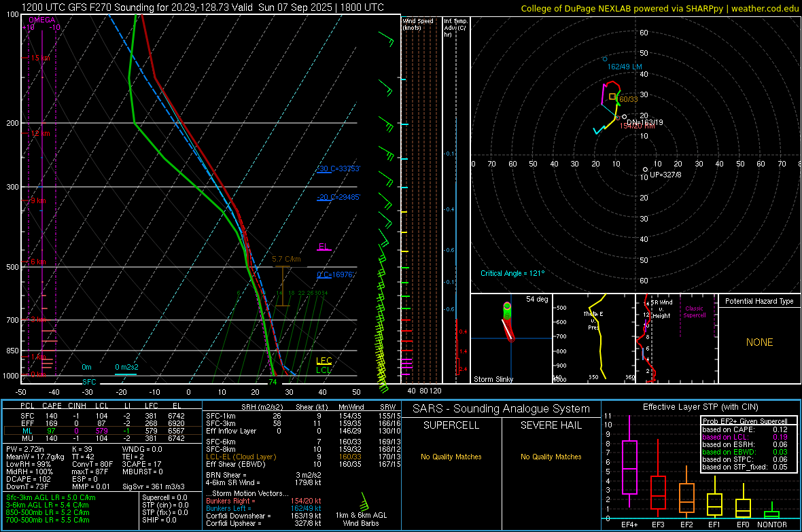Click the green wind barb above '1km & 6km AGL'
The width and height of the screenshot is (802, 532).
365,502
